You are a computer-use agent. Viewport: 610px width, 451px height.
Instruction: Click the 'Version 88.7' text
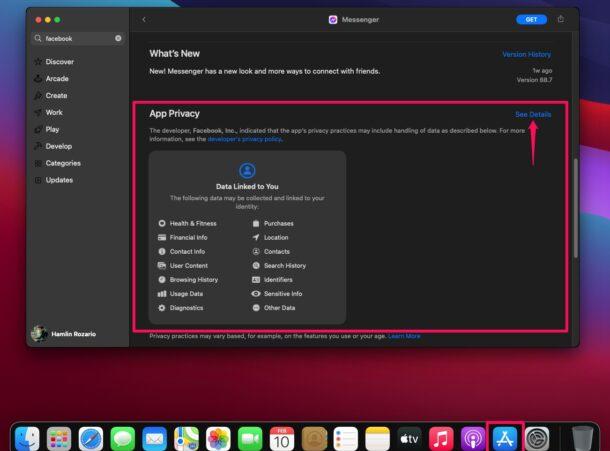pos(534,80)
